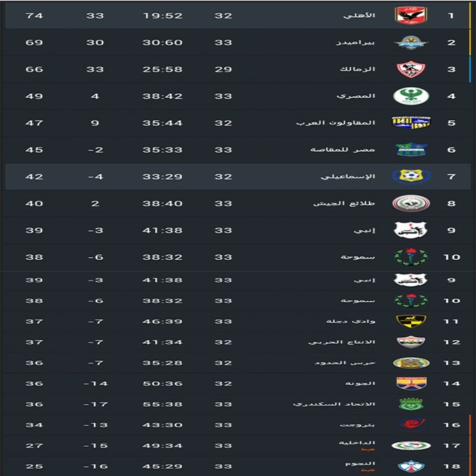The height and width of the screenshot is (476, 476).
Task: Open the Arab Contractors team logo
Action: coord(411,123)
